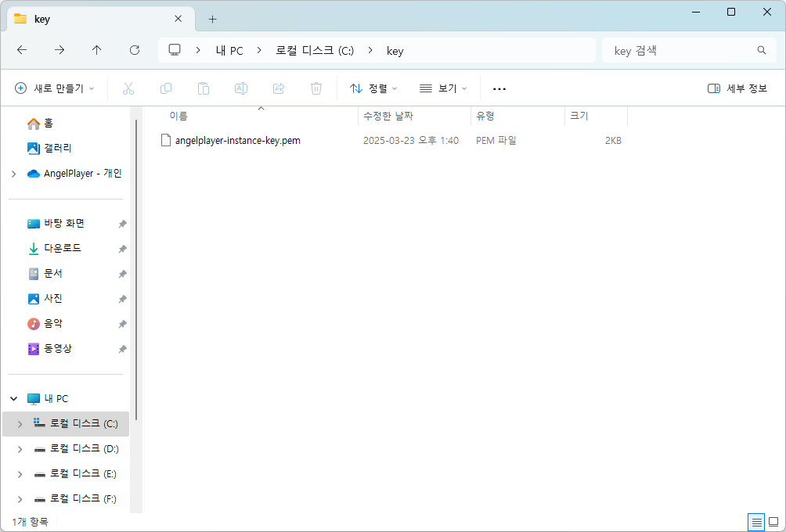Select the key tab
Screen dimensions: 786x532
(100, 19)
